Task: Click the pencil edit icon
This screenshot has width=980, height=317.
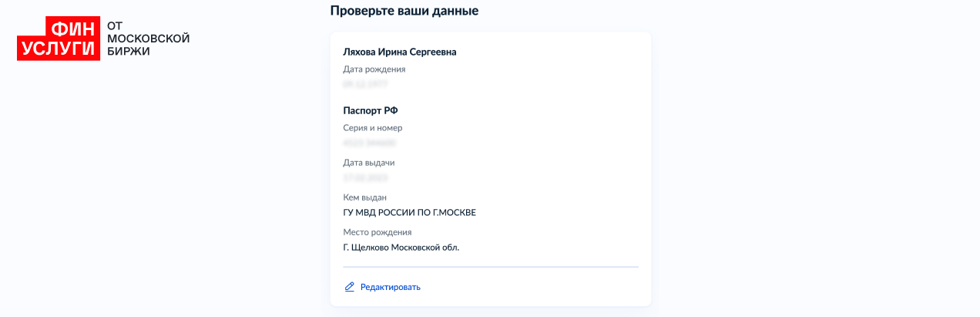Action: [349, 287]
